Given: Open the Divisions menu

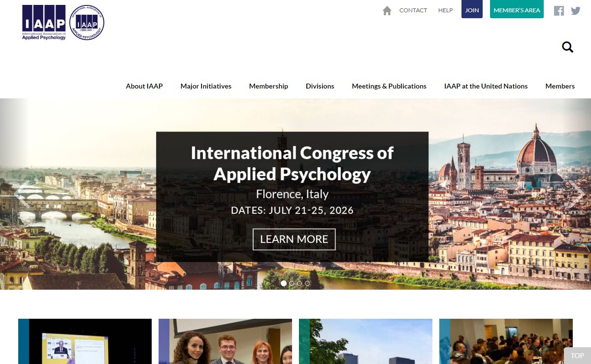Looking at the screenshot, I should click(x=320, y=86).
